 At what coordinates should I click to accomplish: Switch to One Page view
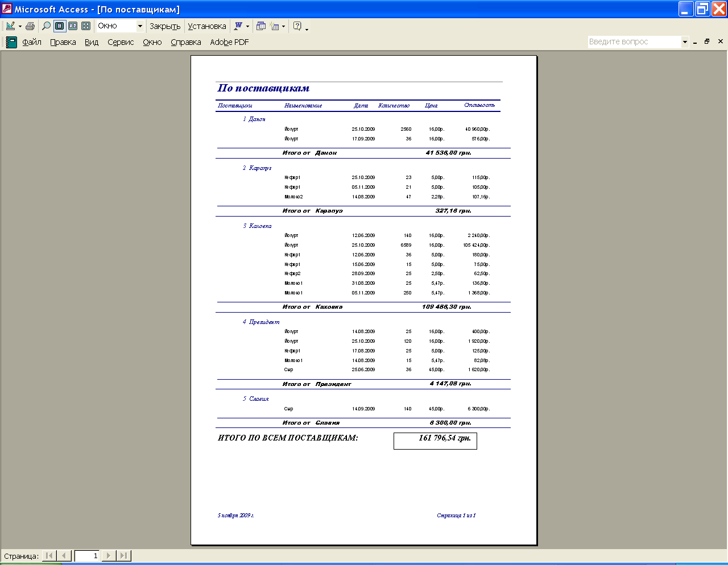[60, 26]
